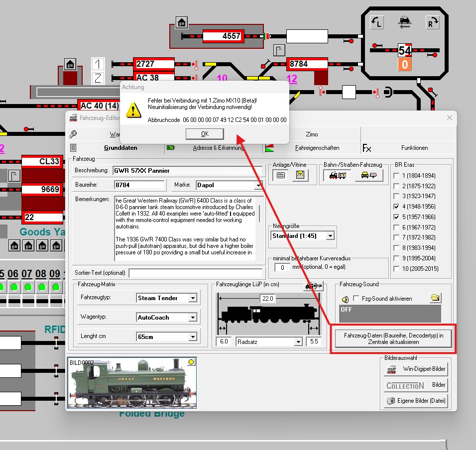This screenshot has width=476, height=450.
Task: Uncheck BR Era 4 (1948-1956)
Action: [396, 207]
